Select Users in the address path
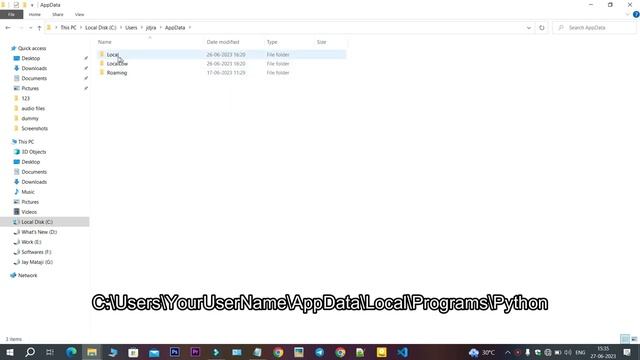 click(x=131, y=28)
